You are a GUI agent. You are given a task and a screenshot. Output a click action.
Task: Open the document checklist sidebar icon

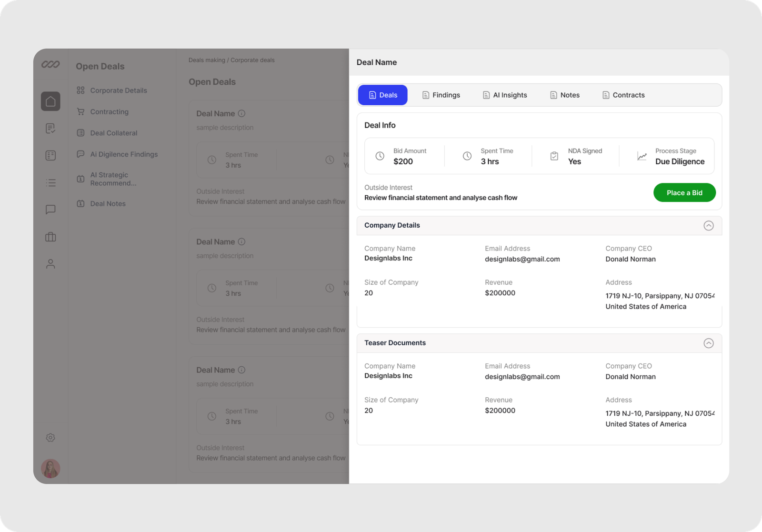50,128
